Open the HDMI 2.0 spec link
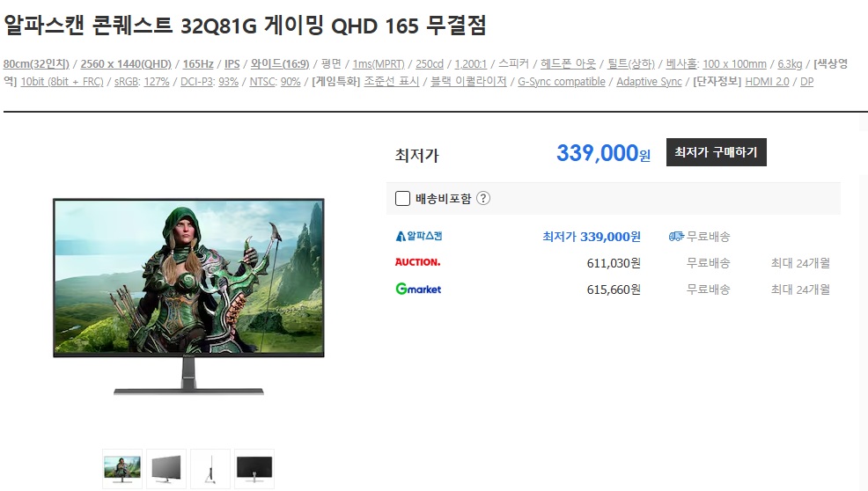Screen dimensions: 868x491 [x=768, y=82]
